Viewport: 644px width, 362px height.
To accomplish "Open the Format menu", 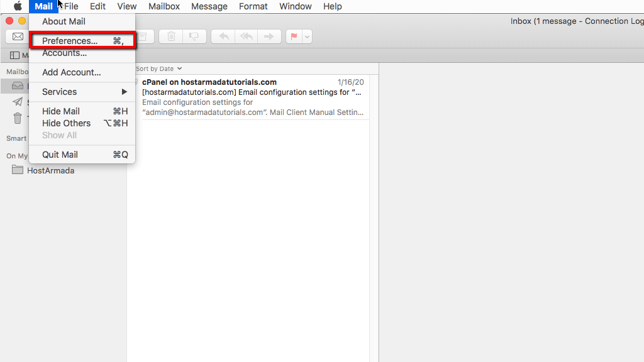I will pyautogui.click(x=253, y=6).
